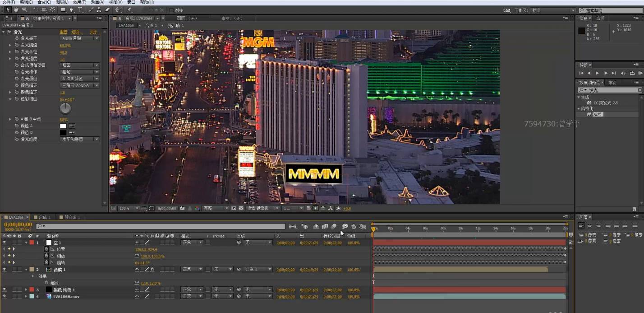
Task: Open the 编辑(E) menu
Action: pos(26,2)
